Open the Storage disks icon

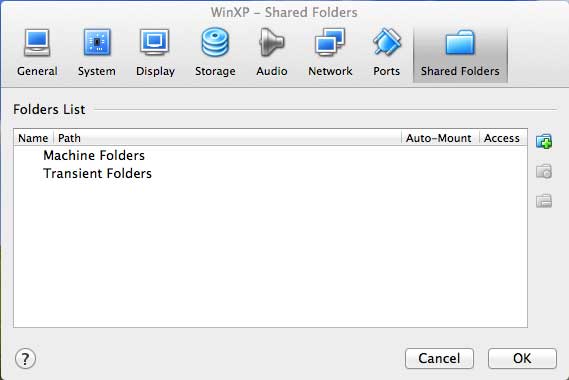(x=215, y=43)
